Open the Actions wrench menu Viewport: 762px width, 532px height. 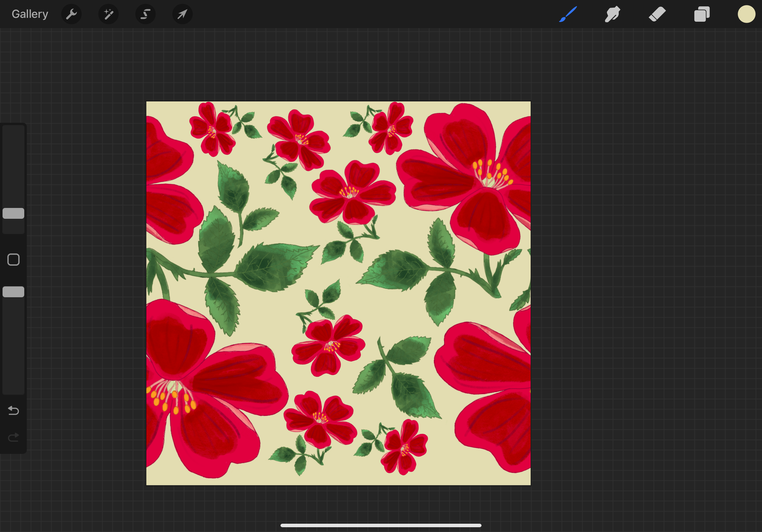pos(71,14)
